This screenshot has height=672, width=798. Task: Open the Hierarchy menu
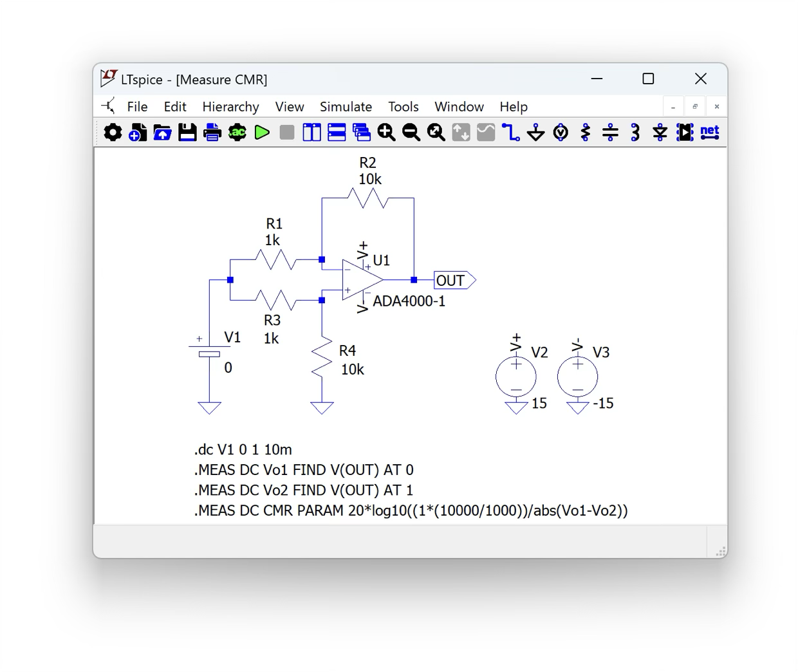pos(230,107)
